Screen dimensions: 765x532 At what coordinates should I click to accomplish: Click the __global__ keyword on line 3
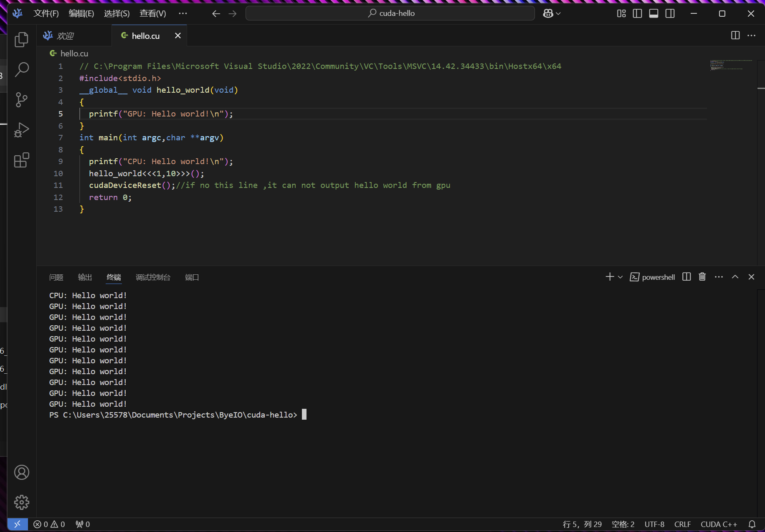104,90
